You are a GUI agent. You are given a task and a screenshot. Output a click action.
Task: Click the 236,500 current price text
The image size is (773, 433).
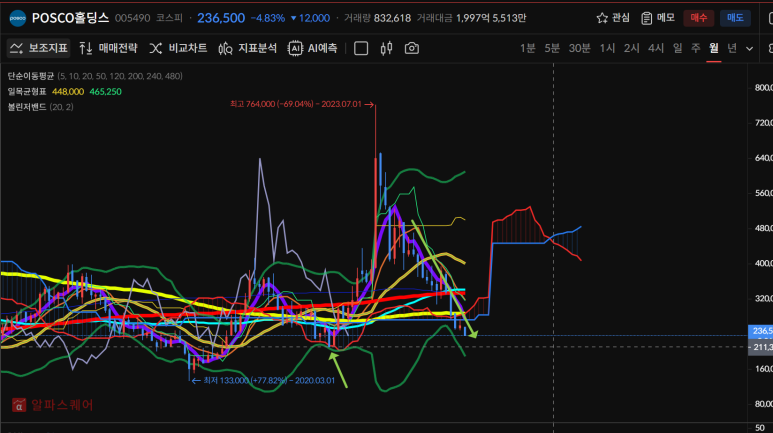point(221,18)
